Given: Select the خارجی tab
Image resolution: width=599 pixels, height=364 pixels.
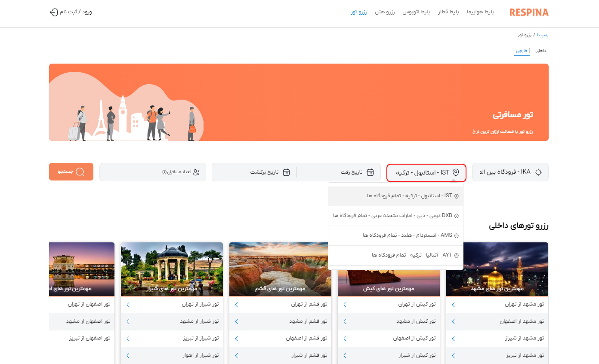Looking at the screenshot, I should 522,50.
